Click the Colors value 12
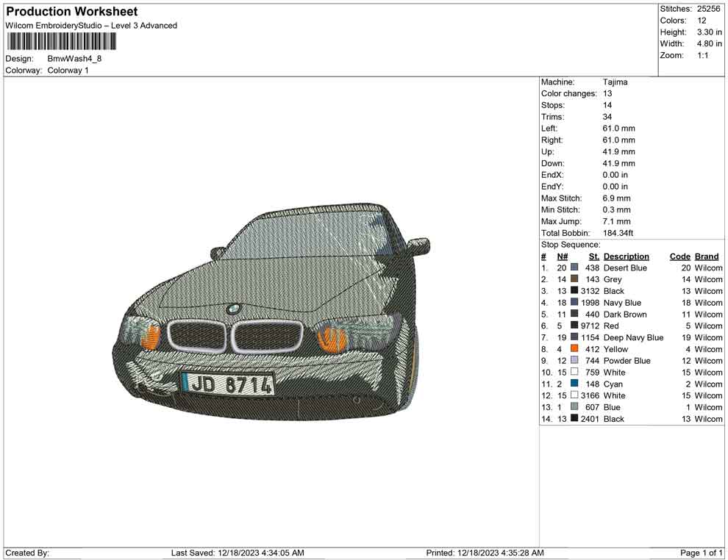728x560 pixels. pyautogui.click(x=702, y=21)
